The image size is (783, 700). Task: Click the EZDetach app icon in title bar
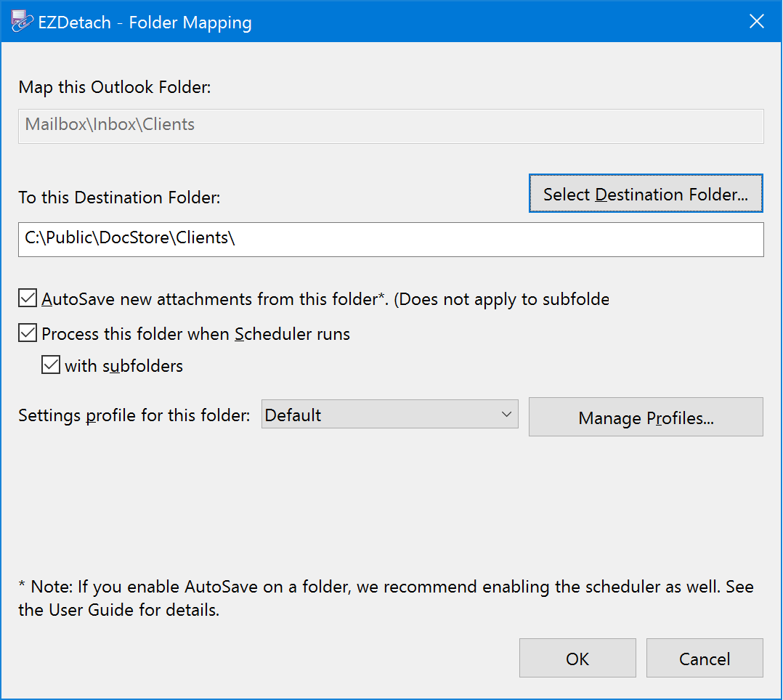tap(22, 22)
